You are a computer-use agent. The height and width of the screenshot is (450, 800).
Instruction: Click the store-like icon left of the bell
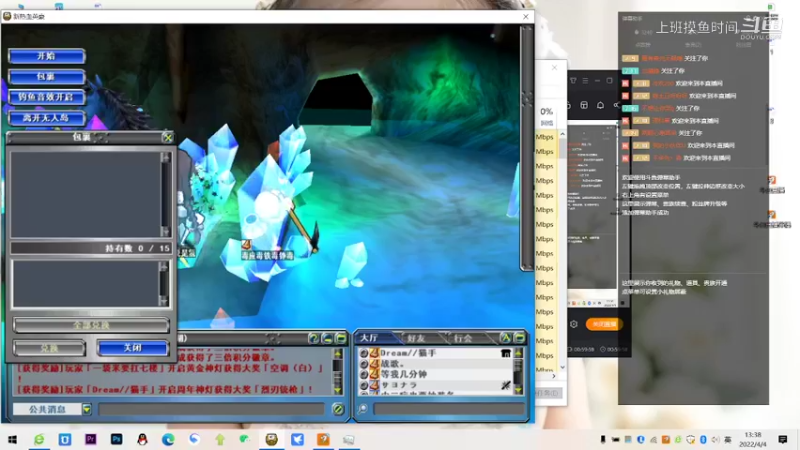(584, 105)
